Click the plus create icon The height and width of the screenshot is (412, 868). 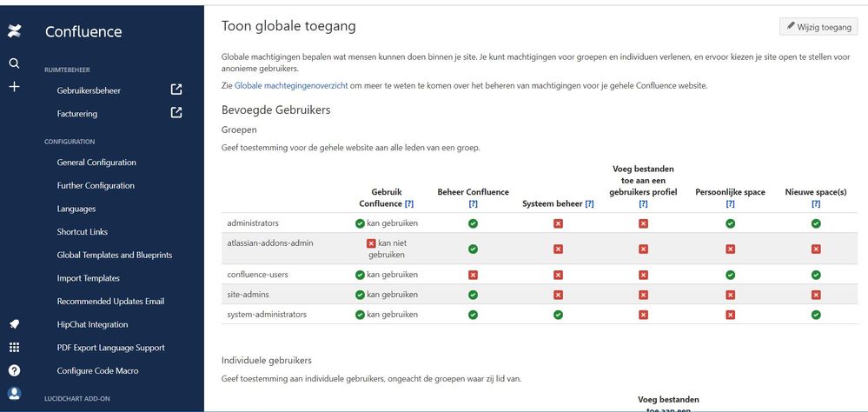(15, 86)
